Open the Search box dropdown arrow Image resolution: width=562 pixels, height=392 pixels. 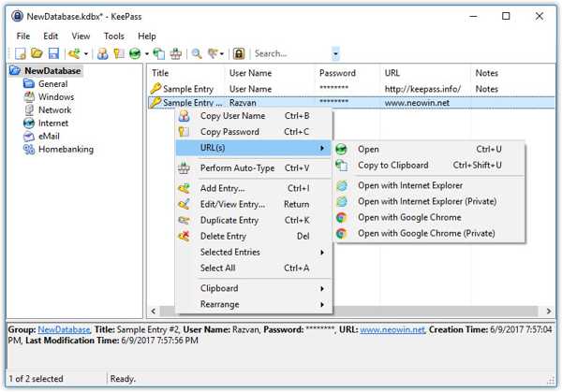[335, 53]
